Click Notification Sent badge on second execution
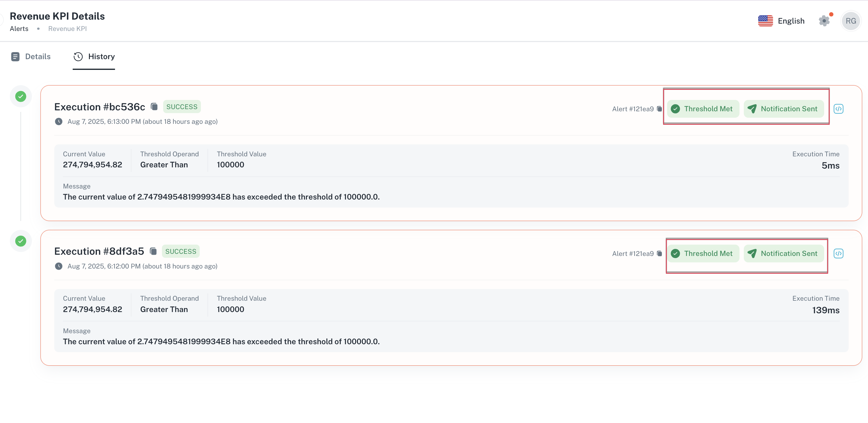This screenshot has width=868, height=423. pyautogui.click(x=783, y=253)
